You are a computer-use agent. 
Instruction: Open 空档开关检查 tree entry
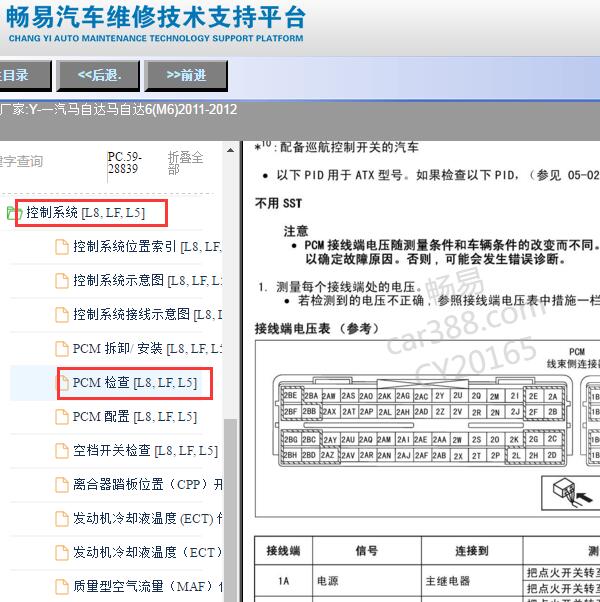coord(145,450)
